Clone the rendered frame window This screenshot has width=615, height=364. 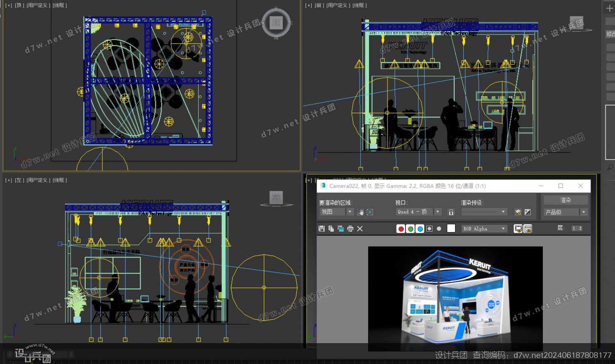coord(341,229)
